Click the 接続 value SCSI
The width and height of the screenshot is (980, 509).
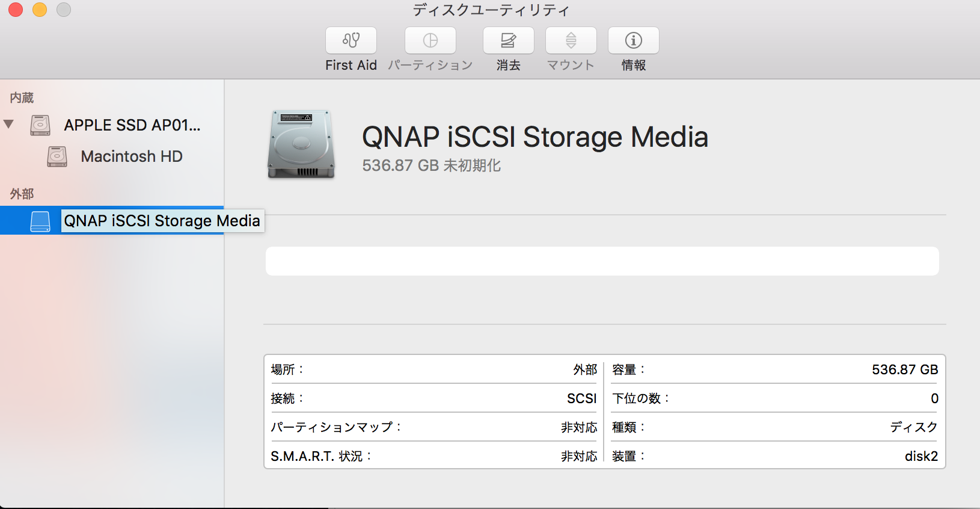click(x=582, y=398)
